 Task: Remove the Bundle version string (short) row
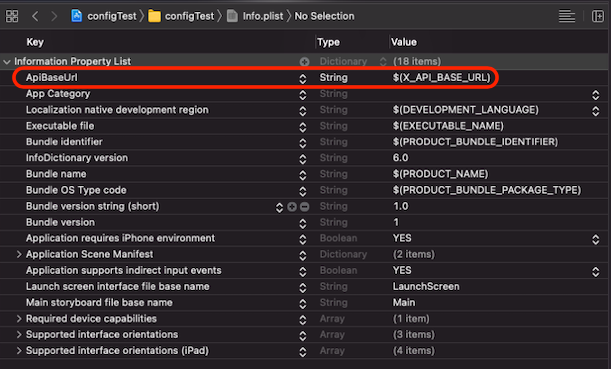(x=304, y=207)
